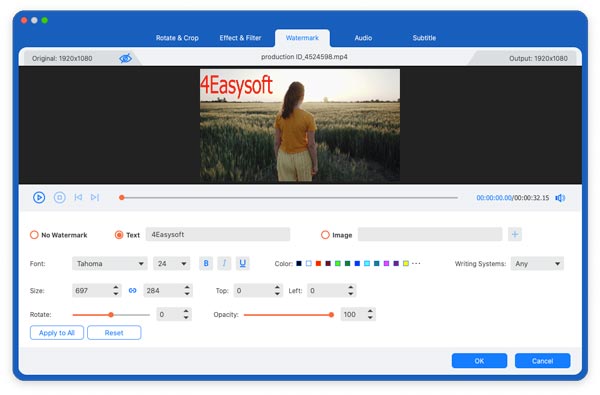Toggle underline text formatting
Image resolution: width=600 pixels, height=395 pixels.
coord(243,263)
